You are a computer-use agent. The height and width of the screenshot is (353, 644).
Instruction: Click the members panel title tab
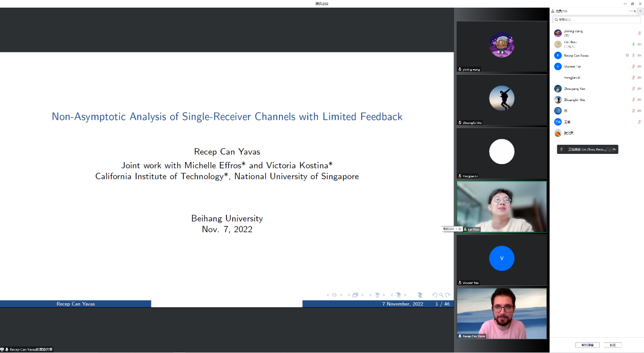coord(560,11)
